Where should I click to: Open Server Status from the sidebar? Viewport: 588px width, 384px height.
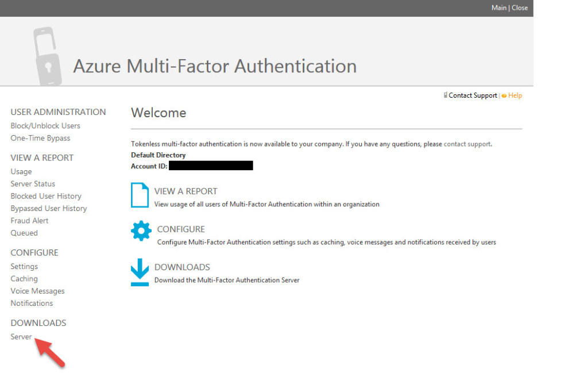coord(33,183)
